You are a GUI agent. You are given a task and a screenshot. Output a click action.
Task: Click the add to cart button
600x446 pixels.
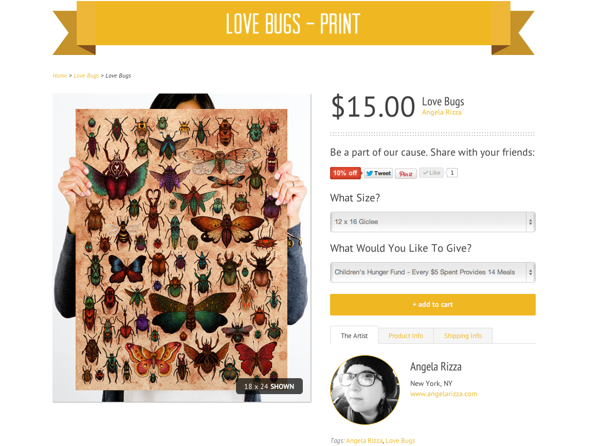click(x=432, y=304)
